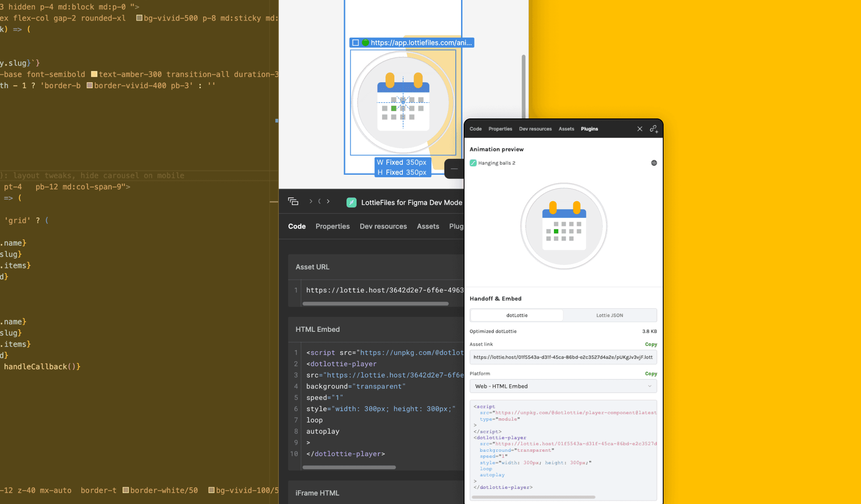
Task: Click the autoplay line 8 in dark panel
Action: point(323,431)
